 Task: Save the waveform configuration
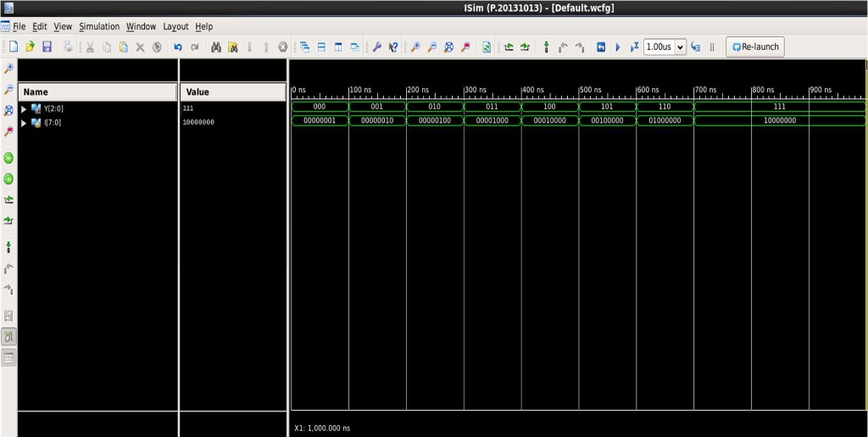(x=47, y=47)
